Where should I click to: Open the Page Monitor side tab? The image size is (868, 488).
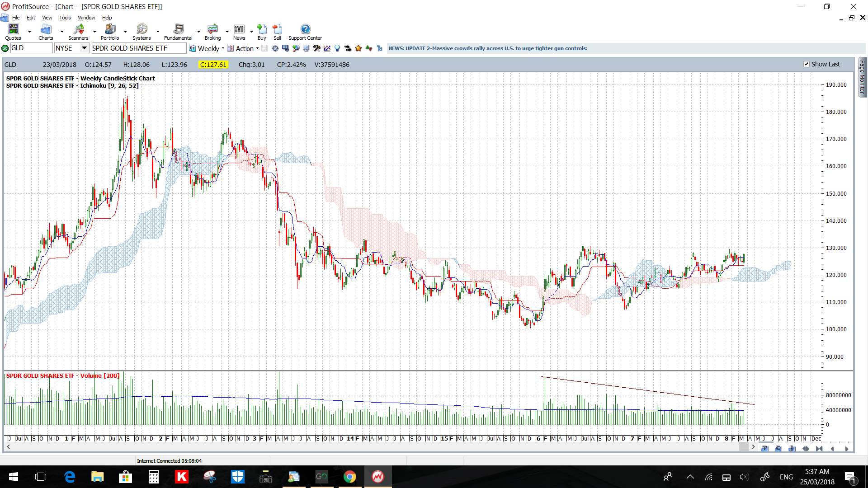(x=862, y=77)
